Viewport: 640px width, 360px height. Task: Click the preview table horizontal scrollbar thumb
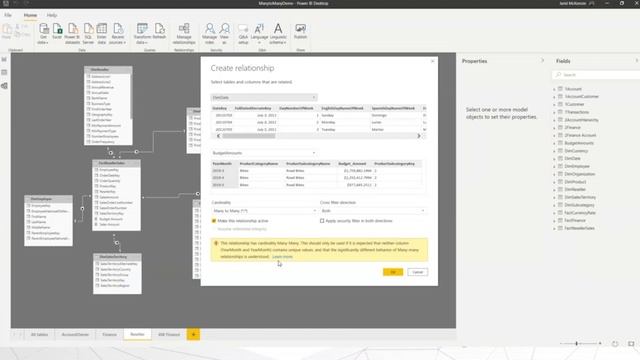coord(249,136)
